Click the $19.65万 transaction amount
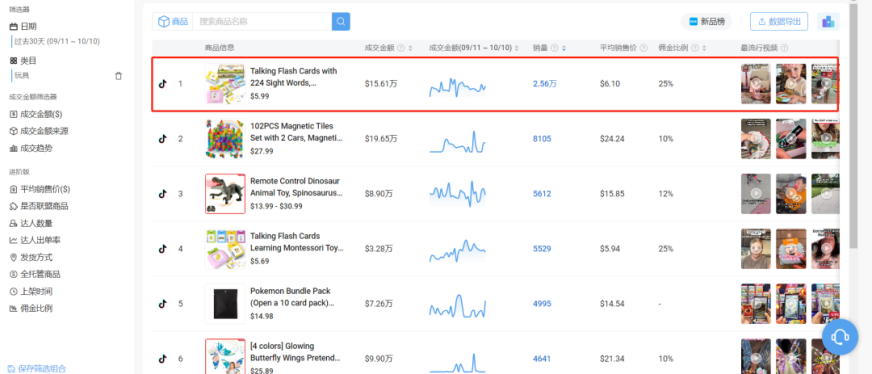This screenshot has height=374, width=872. point(381,139)
